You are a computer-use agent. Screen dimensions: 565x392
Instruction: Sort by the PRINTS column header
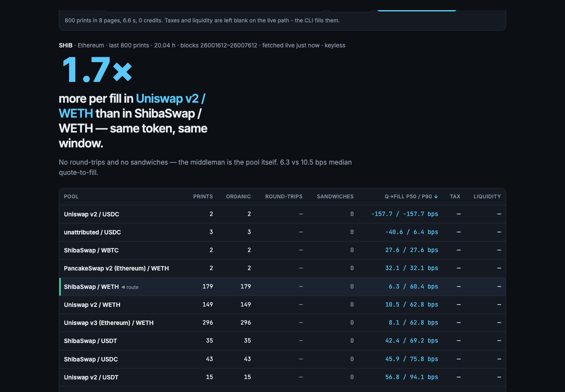tap(203, 196)
